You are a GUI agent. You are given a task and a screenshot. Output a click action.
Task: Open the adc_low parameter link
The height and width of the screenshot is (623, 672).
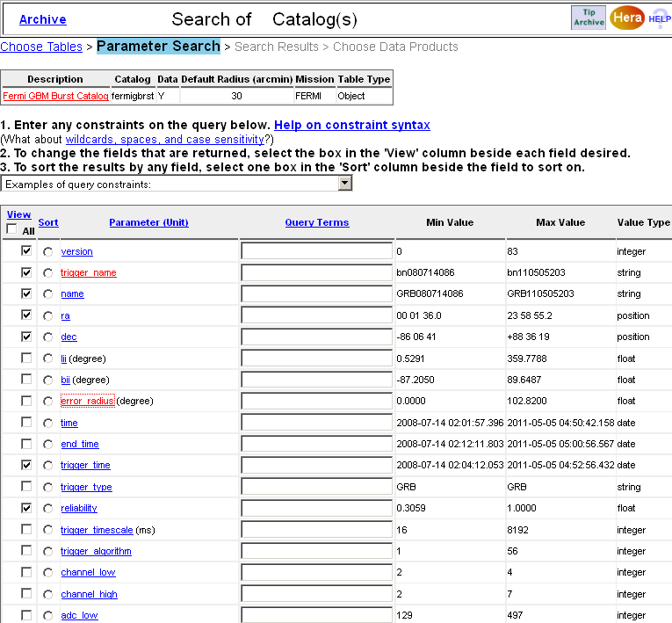[79, 615]
